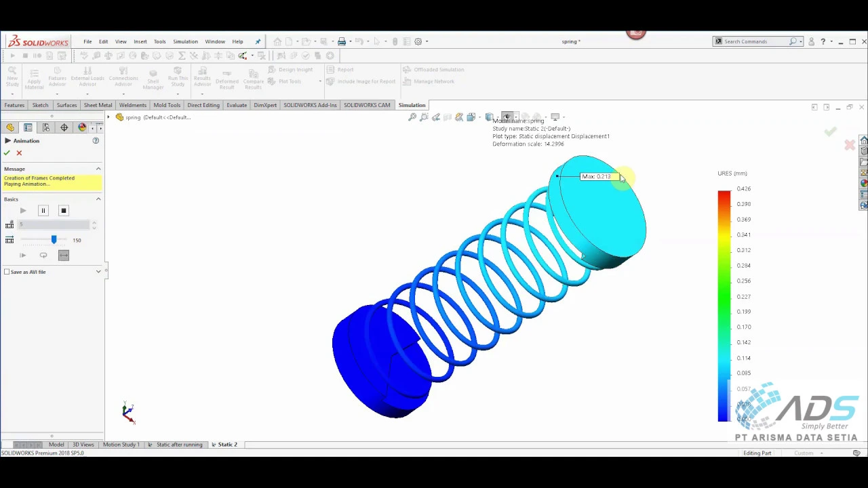Switch to the Sheet Metal tab
868x488 pixels.
coord(98,105)
